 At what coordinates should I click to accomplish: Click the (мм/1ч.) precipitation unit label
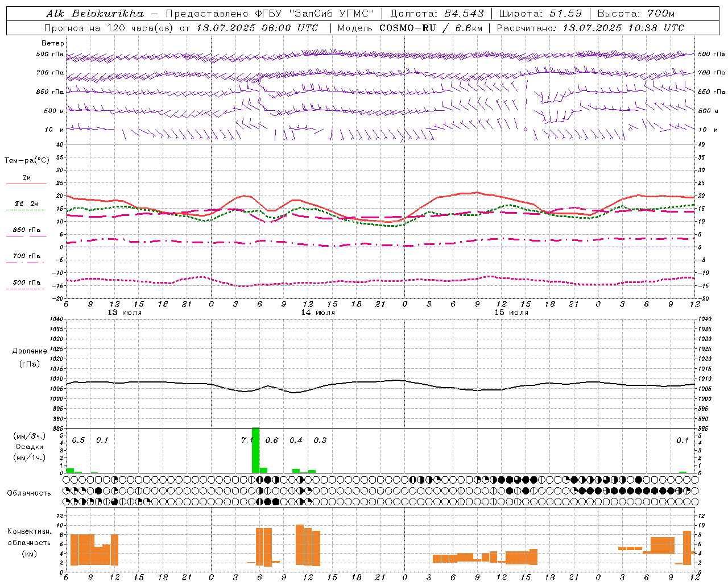tap(30, 458)
